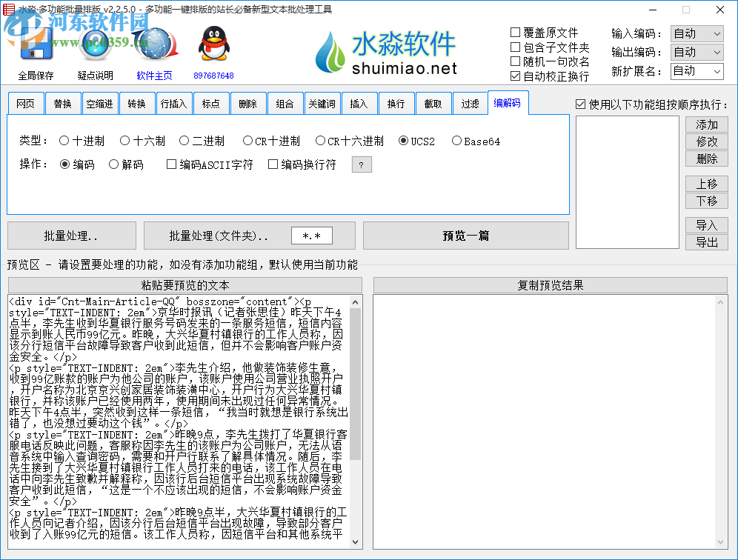Expand the 新扩展名 dropdown
Screen dimensions: 738x560
point(697,71)
